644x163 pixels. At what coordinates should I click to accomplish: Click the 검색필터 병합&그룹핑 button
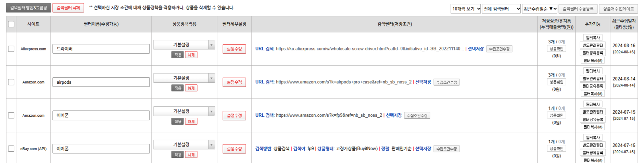coord(28,8)
